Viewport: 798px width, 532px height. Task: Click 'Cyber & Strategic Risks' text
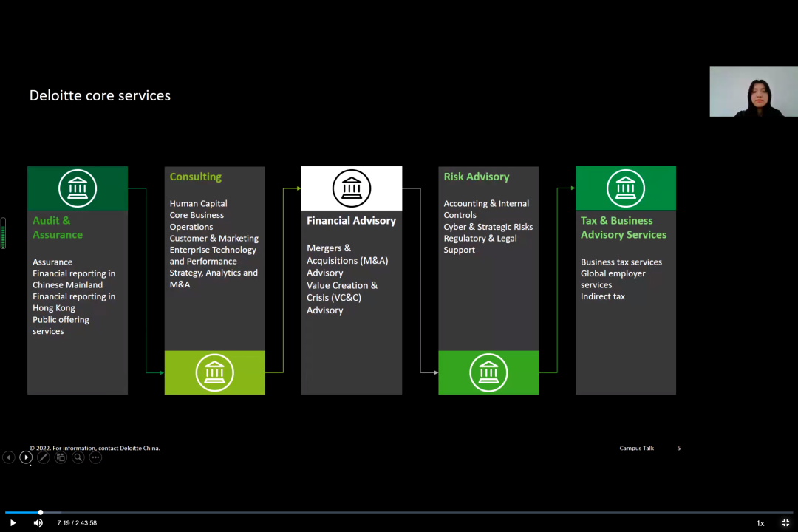(488, 227)
